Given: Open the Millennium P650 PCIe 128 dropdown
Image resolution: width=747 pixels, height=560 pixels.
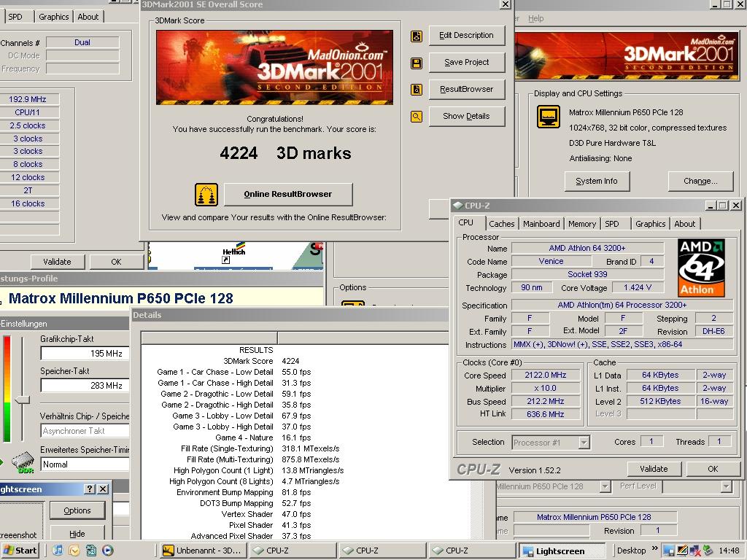Looking at the screenshot, I should tap(605, 486).
